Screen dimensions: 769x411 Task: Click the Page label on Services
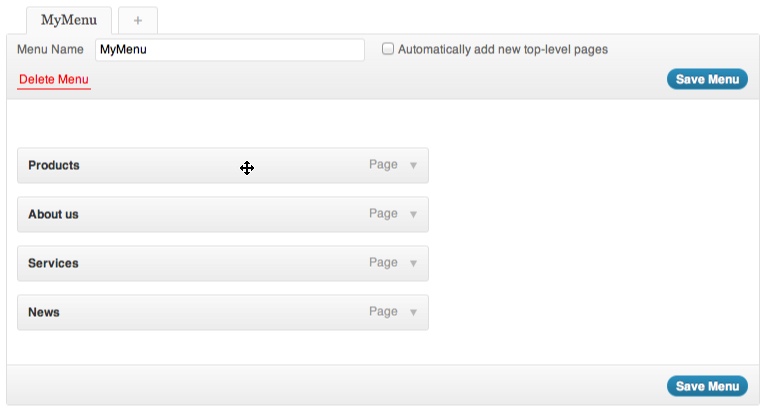pyautogui.click(x=383, y=263)
